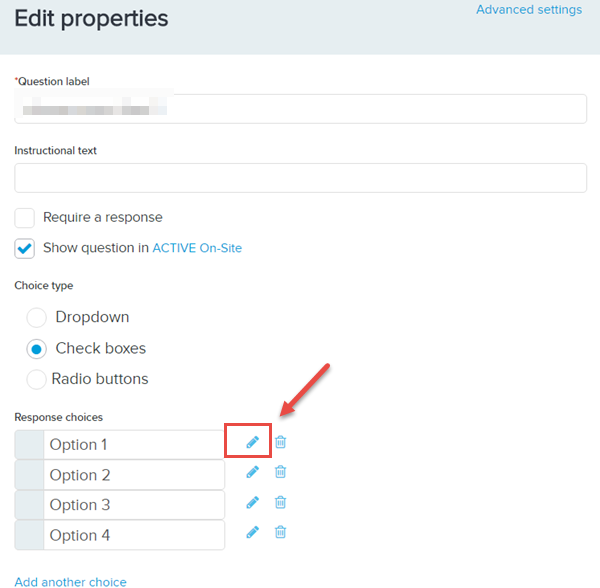Image resolution: width=600 pixels, height=588 pixels.
Task: Enable the Require a response checkbox
Action: click(x=25, y=218)
